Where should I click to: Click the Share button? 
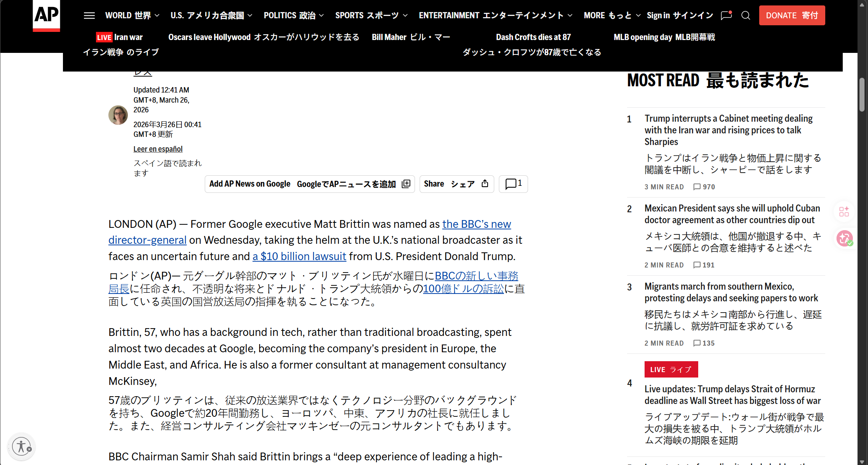point(456,184)
